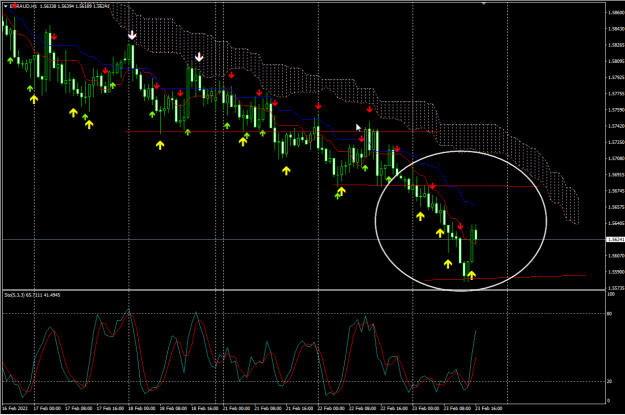This screenshot has width=625, height=415.
Task: Click the 21 Feb 00:00 time label
Action: point(236,408)
